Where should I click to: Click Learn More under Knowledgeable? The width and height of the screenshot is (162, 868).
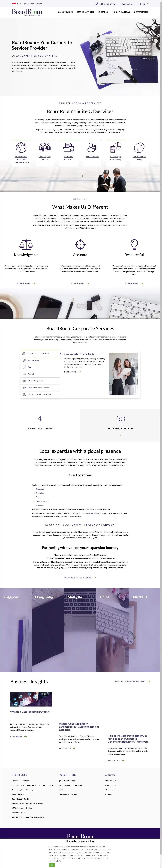[26, 283]
